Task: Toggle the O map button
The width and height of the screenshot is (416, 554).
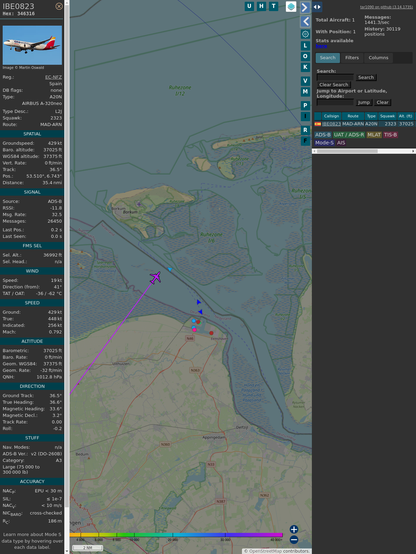Action: (x=305, y=56)
